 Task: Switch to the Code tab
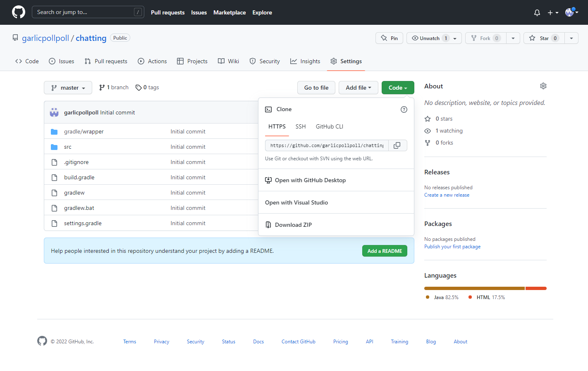click(27, 61)
